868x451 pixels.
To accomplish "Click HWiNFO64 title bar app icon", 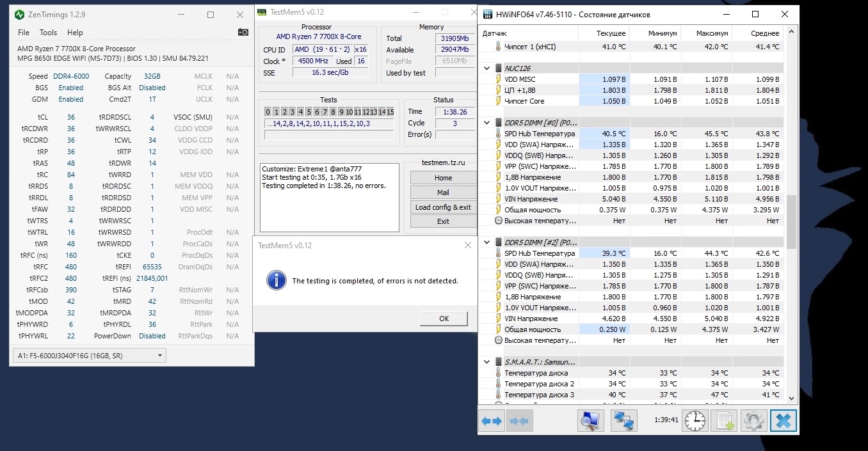I will tap(487, 14).
